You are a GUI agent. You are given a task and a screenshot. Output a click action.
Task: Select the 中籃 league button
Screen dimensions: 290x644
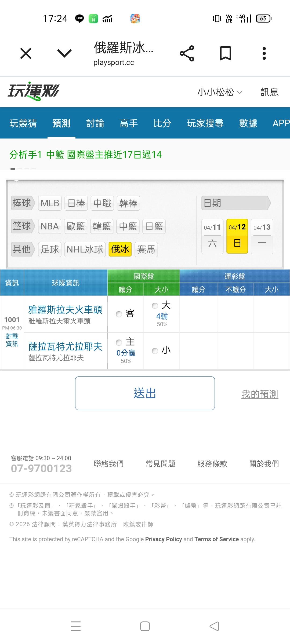pyautogui.click(x=128, y=226)
